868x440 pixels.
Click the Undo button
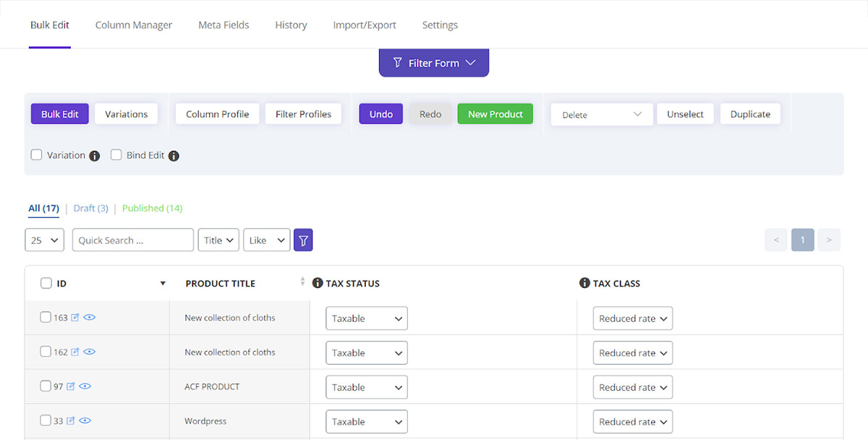[x=381, y=114]
